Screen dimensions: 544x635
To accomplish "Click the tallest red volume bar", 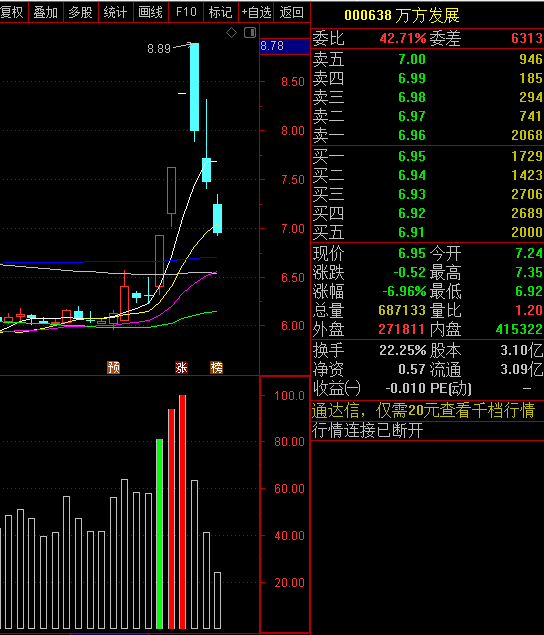I will pyautogui.click(x=182, y=512).
